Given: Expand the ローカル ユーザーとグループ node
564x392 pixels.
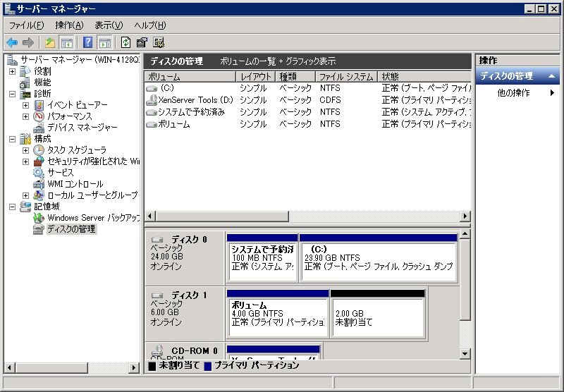Looking at the screenshot, I should click(x=25, y=195).
